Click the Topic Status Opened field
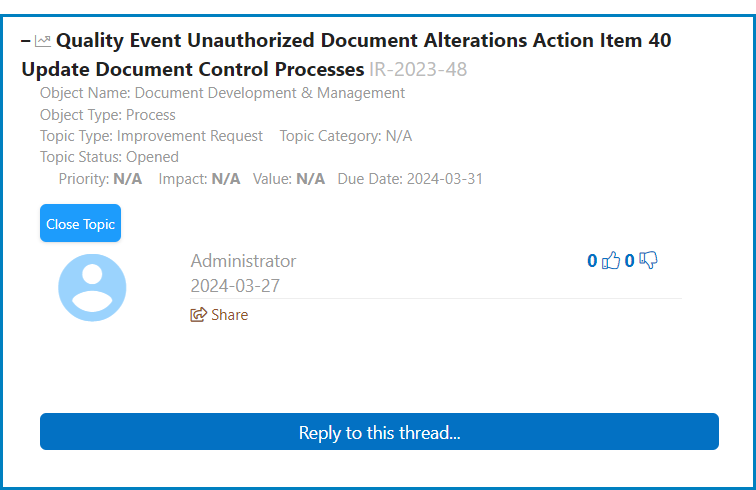This screenshot has width=756, height=490. pos(109,157)
